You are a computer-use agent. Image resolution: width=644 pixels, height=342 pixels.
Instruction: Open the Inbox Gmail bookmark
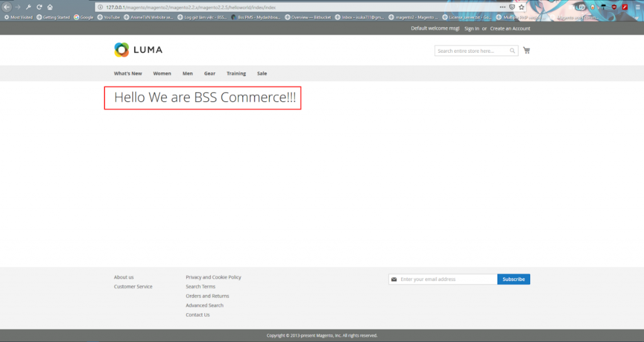click(x=359, y=17)
